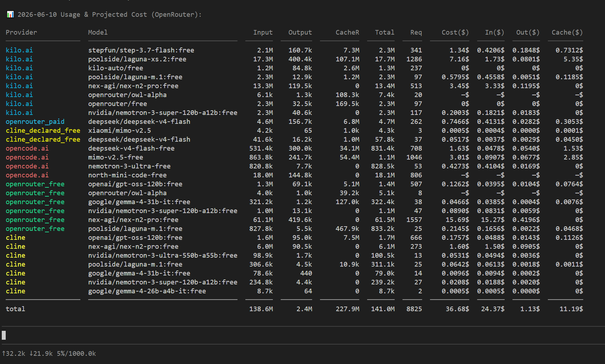Select the 'Model' column header
The image size is (605, 364).
[x=98, y=32]
